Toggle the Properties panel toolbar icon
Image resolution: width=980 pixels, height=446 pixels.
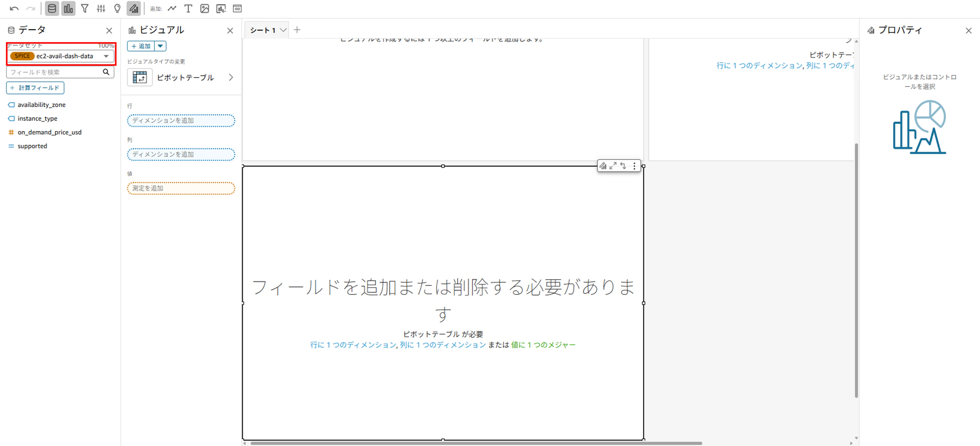coord(134,8)
